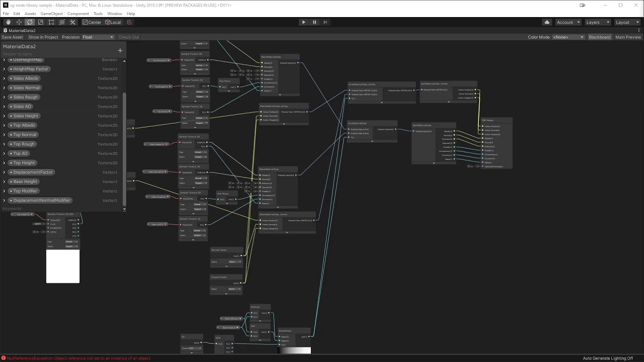
Task: Open the Cloud services icon
Action: [547, 22]
